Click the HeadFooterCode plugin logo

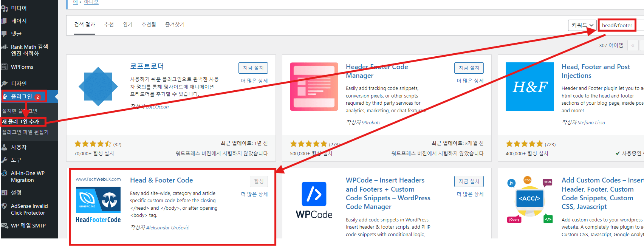(98, 200)
